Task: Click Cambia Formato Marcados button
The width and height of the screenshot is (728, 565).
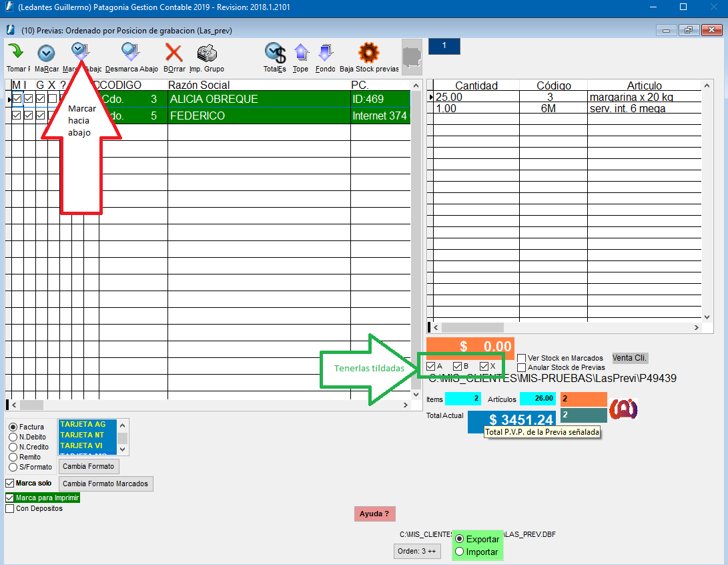Action: click(x=105, y=484)
